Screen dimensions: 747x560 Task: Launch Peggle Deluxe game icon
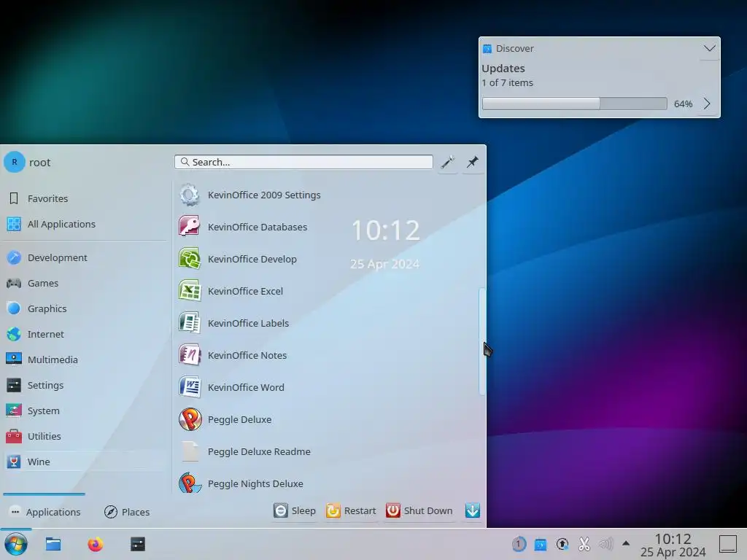click(x=190, y=419)
